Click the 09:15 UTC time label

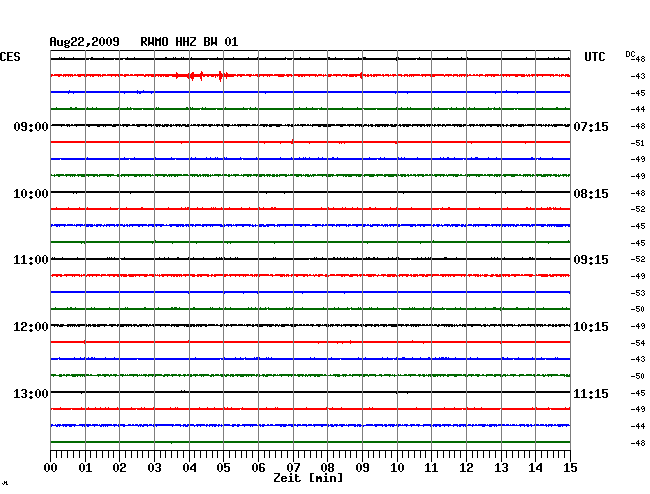[591, 260]
